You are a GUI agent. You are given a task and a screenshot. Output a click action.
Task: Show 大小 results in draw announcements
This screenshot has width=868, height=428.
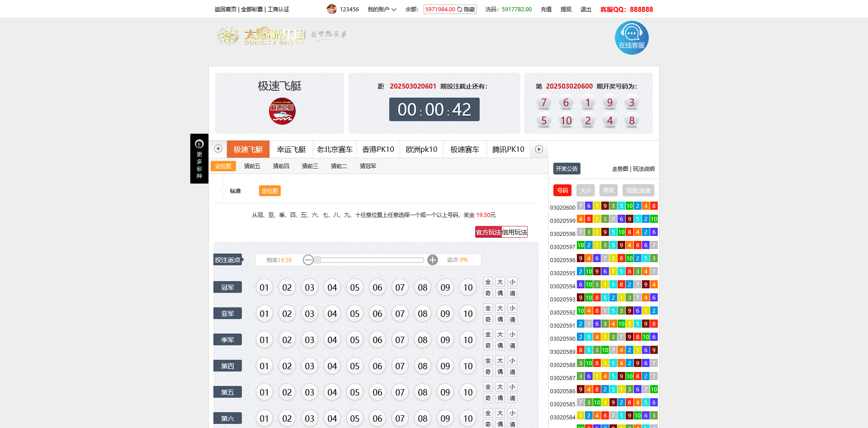(585, 191)
